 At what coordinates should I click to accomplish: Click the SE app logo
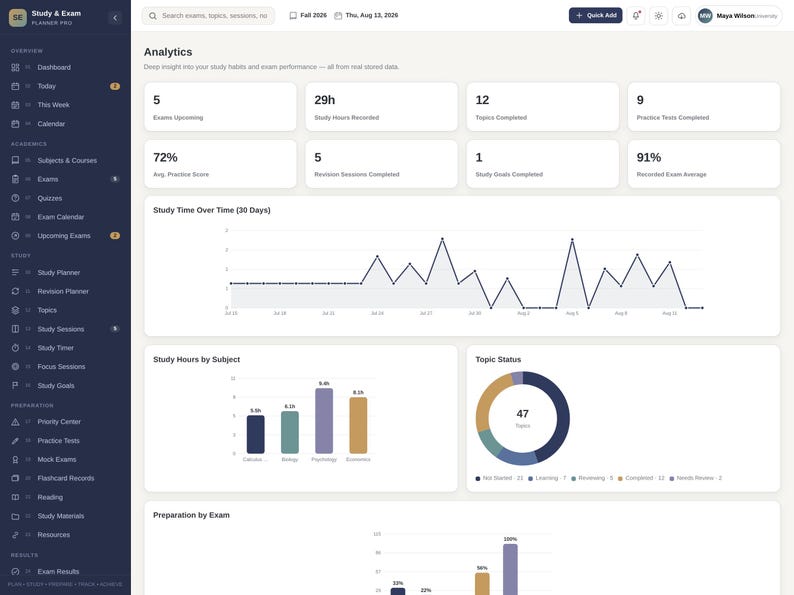[x=18, y=18]
